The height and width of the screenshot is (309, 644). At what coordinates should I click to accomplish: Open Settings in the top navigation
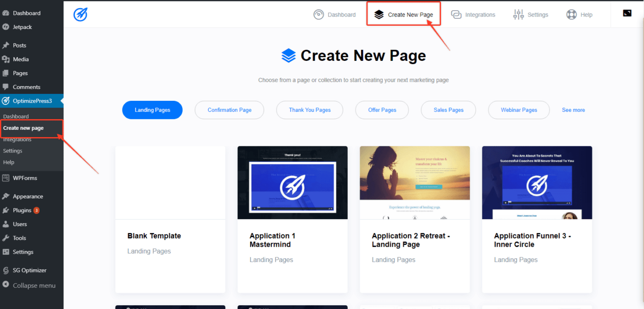[531, 15]
